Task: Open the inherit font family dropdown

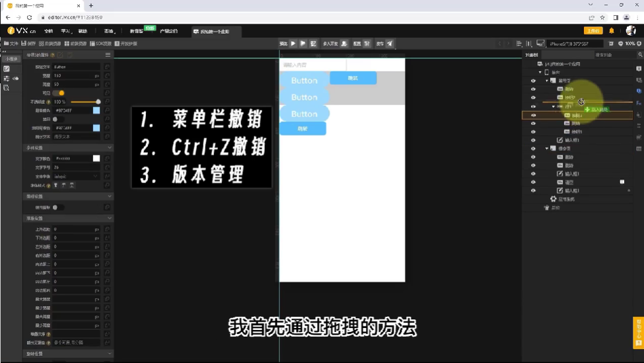Action: point(77,177)
